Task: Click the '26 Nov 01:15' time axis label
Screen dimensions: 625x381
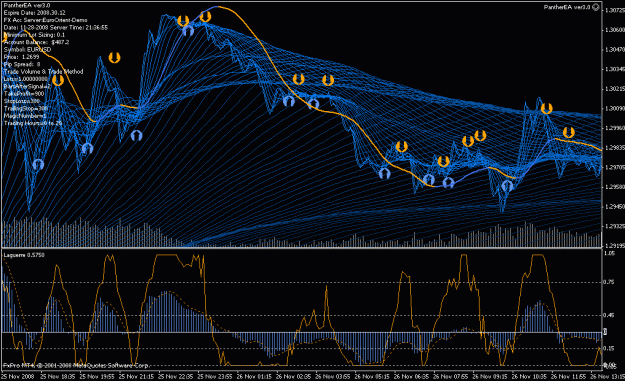Action: pyautogui.click(x=254, y=377)
